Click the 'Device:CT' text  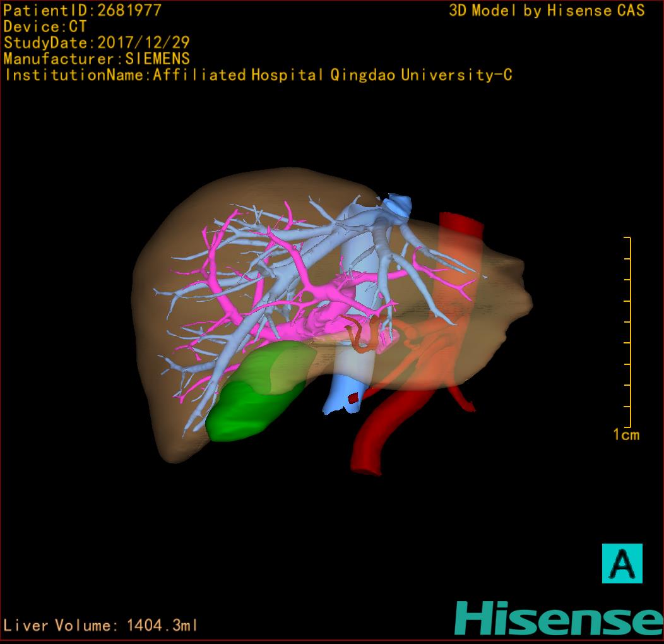45,27
